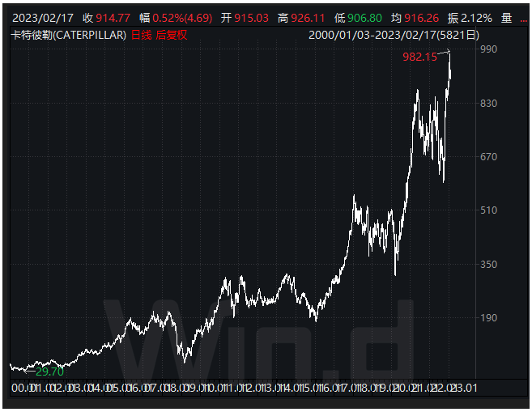Image resolution: width=532 pixels, height=412 pixels.
Task: Click the 量 volume label
Action: point(507,18)
